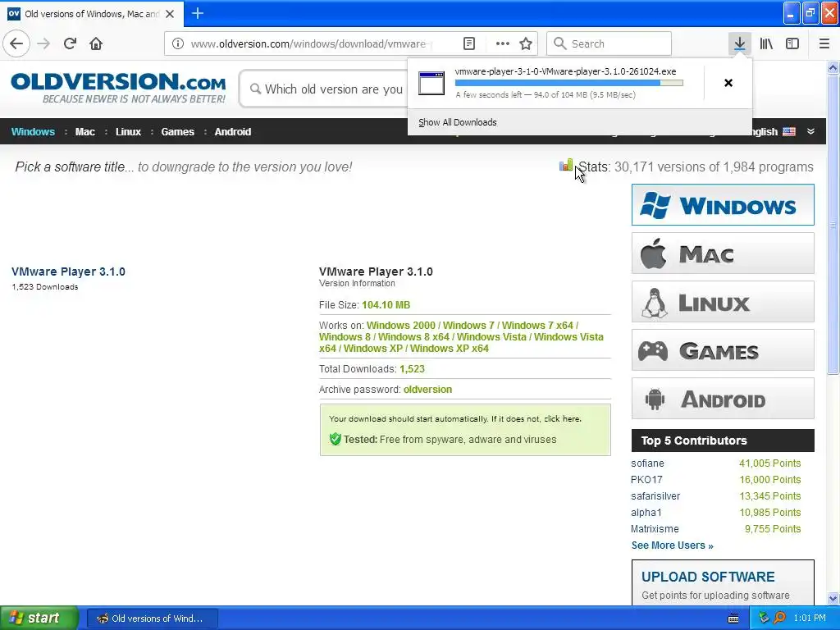The image size is (840, 630).
Task: Bookmark this page with the star
Action: [526, 43]
